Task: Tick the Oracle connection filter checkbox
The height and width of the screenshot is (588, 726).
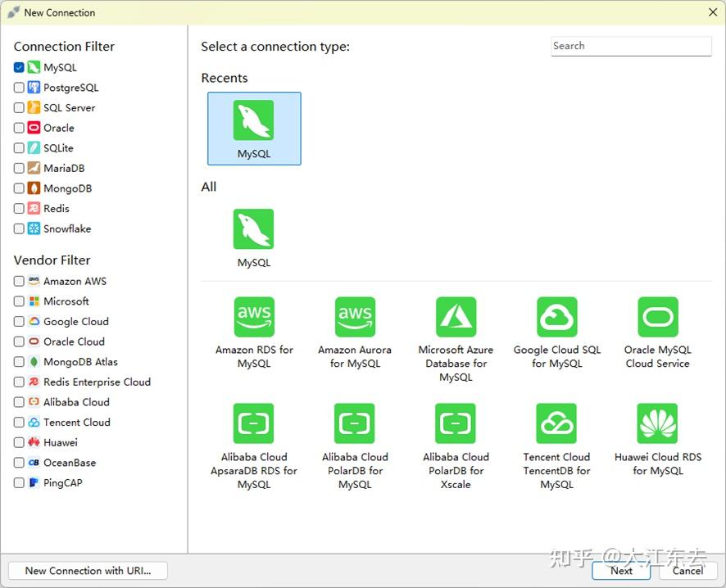Action: pos(19,128)
